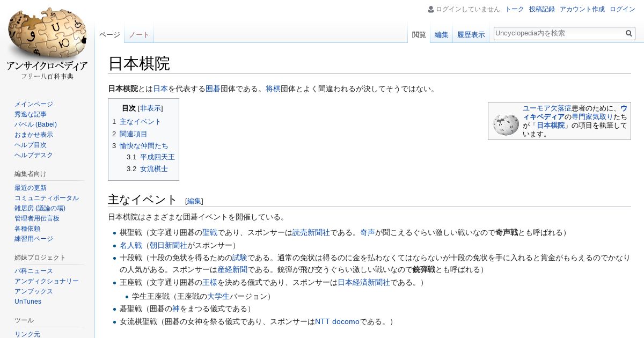Go to メインページ in the sidebar
Screen dimensions: 644x338
tap(34, 104)
